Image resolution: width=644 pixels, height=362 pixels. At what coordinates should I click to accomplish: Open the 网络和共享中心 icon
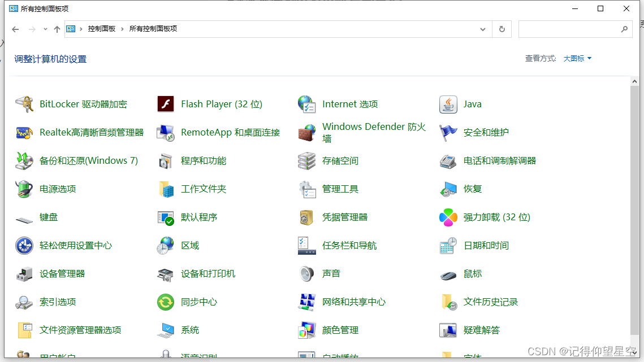click(x=306, y=303)
